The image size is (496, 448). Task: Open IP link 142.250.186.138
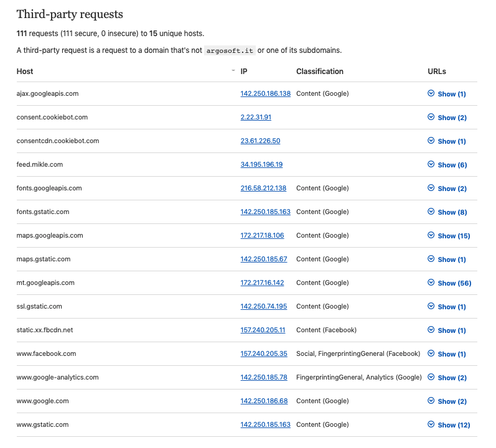[x=265, y=93]
